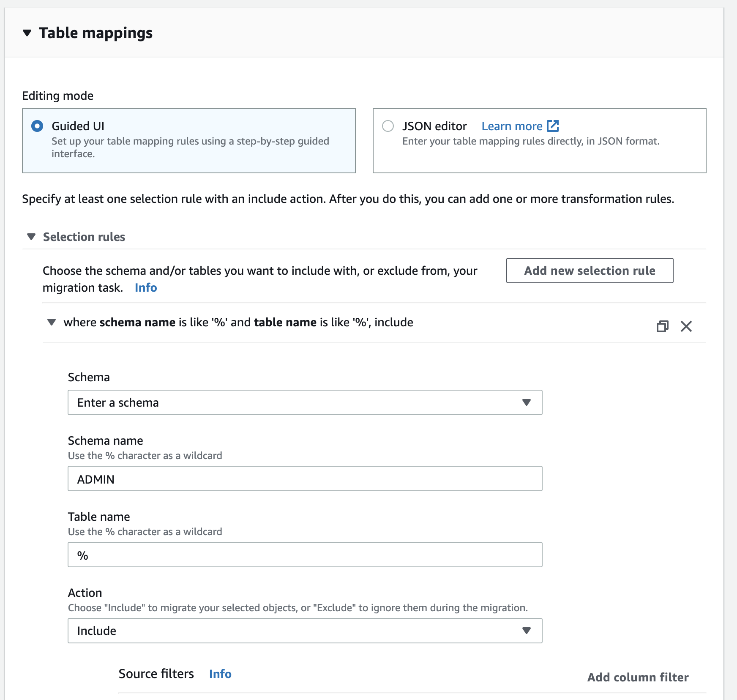Open the Info link beside Source filters
The height and width of the screenshot is (700, 737).
(220, 674)
